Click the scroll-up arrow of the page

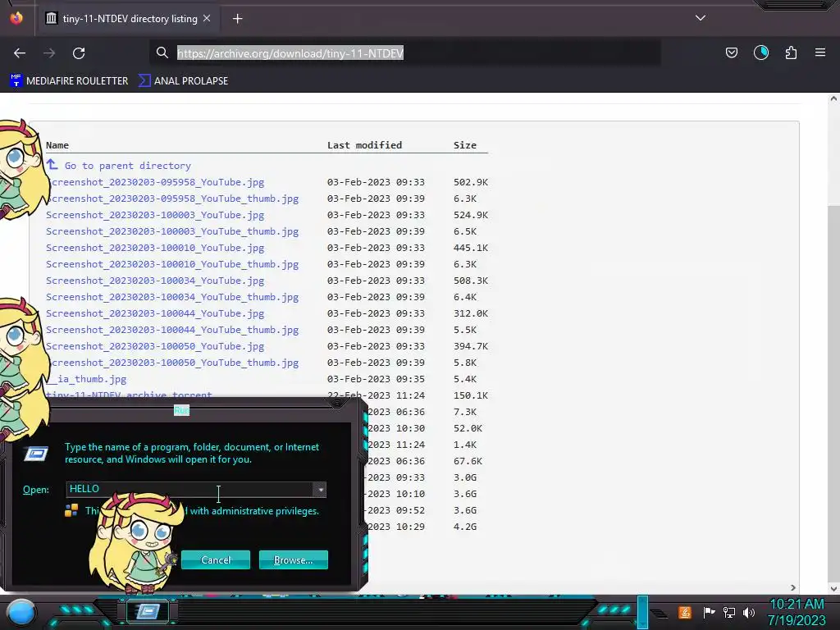point(833,98)
